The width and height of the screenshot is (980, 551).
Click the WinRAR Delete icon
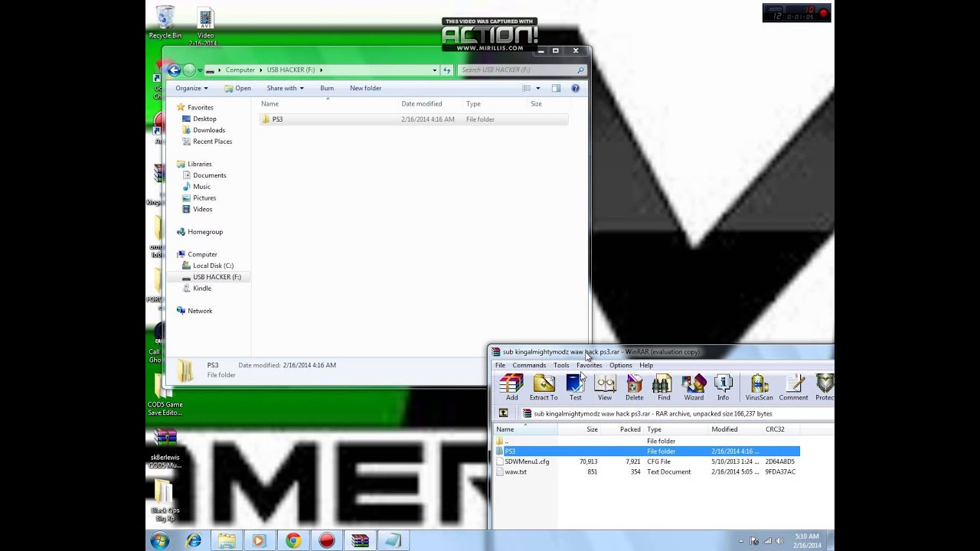click(634, 387)
